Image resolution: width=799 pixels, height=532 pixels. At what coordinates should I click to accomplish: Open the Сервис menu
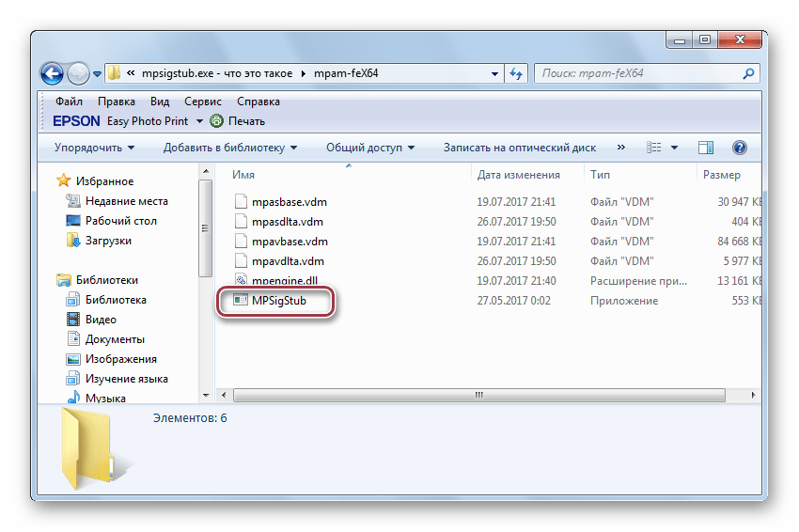pyautogui.click(x=203, y=102)
